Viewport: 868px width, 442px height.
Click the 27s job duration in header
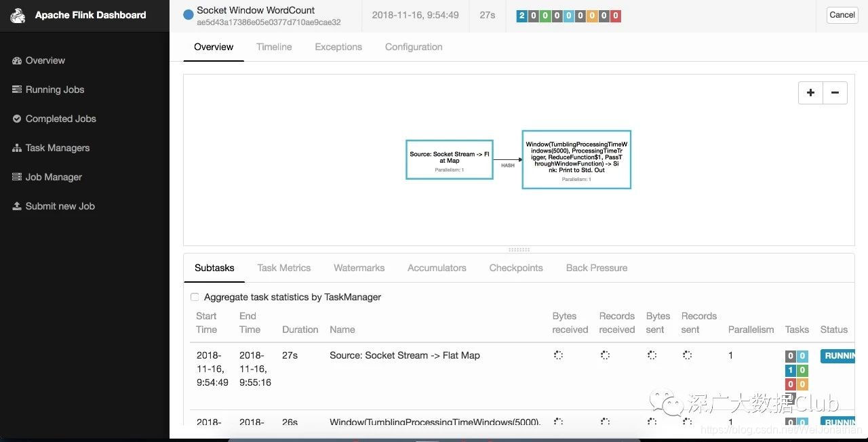(488, 15)
